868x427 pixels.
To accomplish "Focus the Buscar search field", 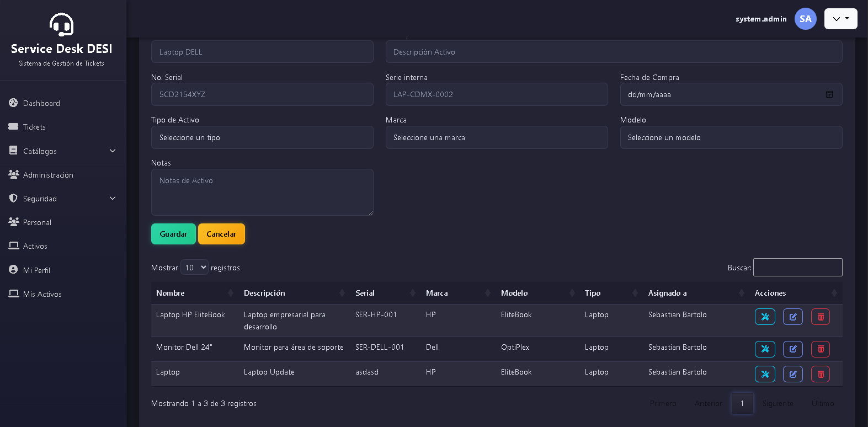I will pos(798,267).
